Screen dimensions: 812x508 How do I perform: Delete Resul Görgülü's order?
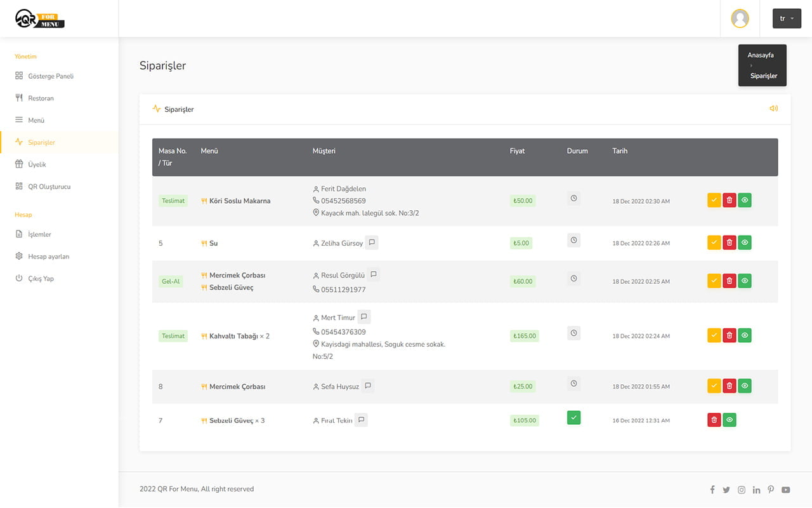730,281
